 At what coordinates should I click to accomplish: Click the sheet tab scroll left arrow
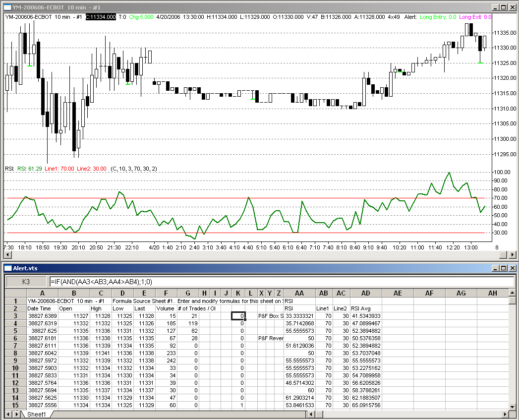tap(8, 414)
